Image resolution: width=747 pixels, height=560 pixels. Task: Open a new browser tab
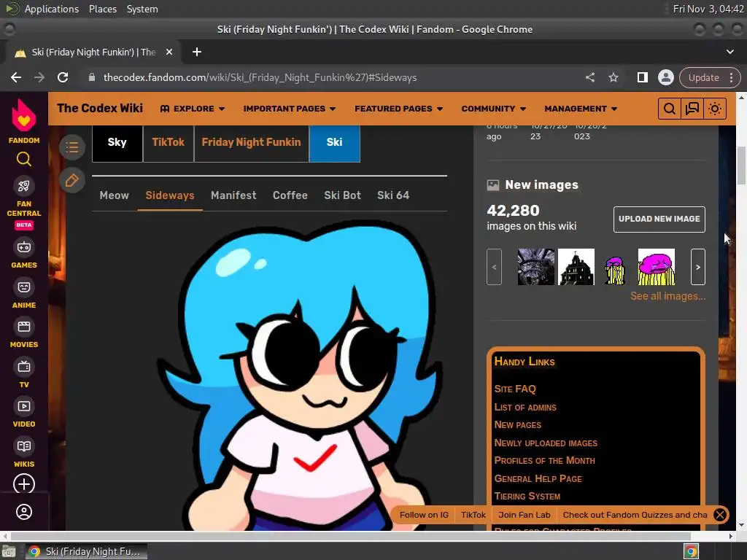tap(197, 52)
